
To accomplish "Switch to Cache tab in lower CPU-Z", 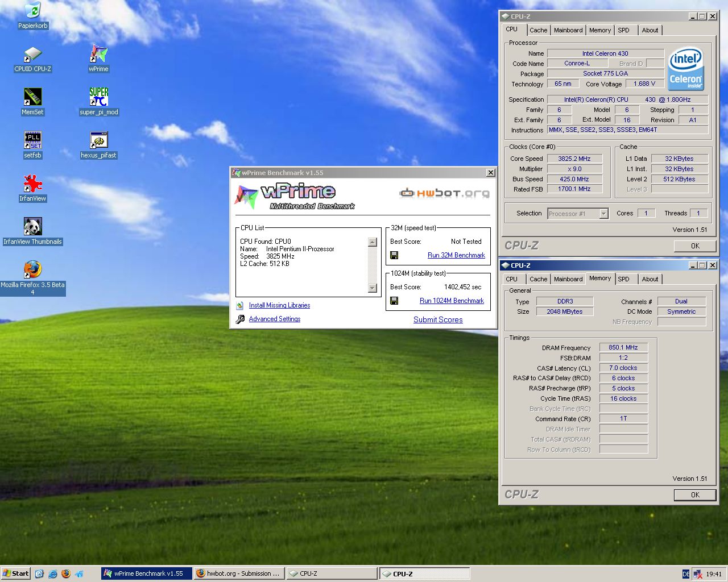I will (x=538, y=279).
